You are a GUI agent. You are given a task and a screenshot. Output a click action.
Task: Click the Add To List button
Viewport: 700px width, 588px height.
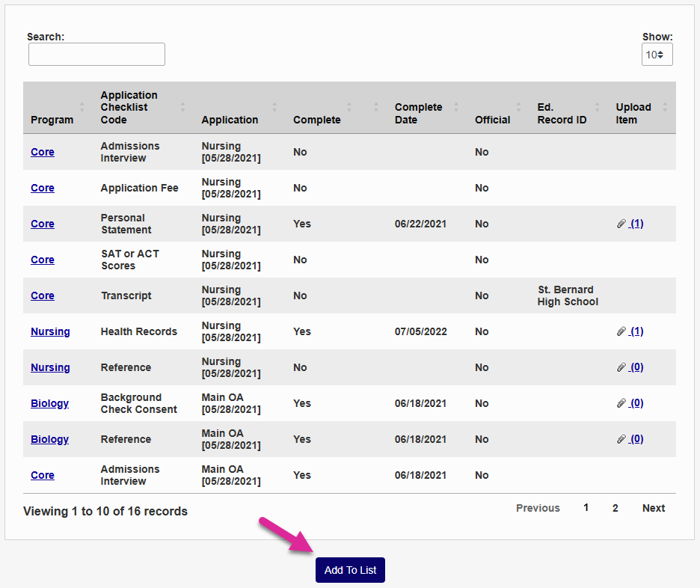350,570
